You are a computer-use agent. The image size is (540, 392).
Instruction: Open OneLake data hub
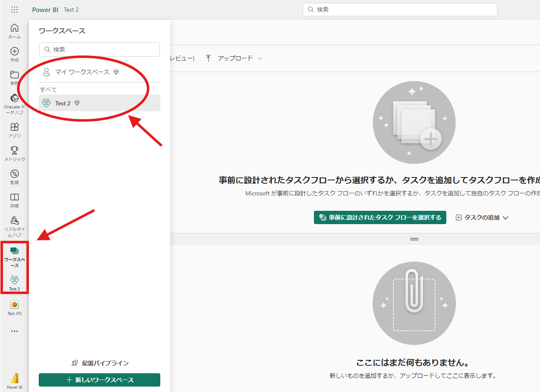pos(15,104)
